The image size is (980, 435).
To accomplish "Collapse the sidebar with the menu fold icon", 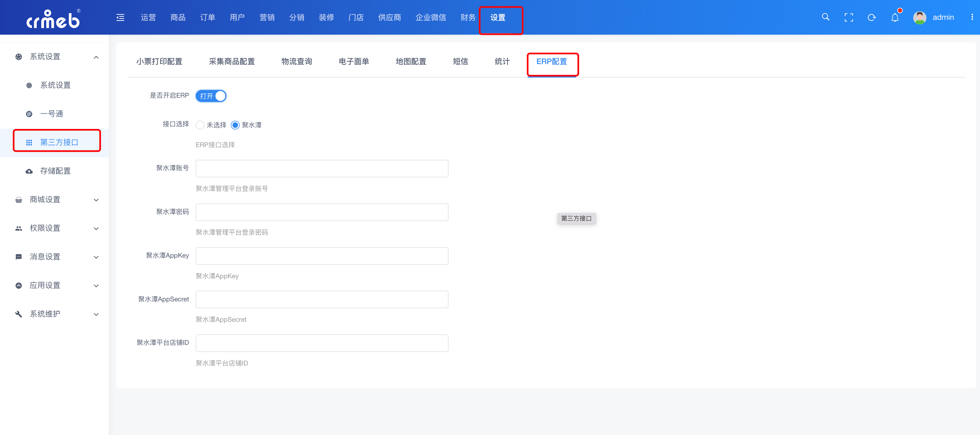I will pos(120,18).
